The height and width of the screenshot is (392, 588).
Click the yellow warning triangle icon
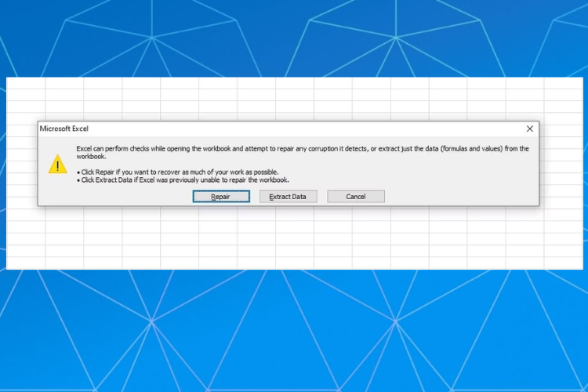click(57, 165)
